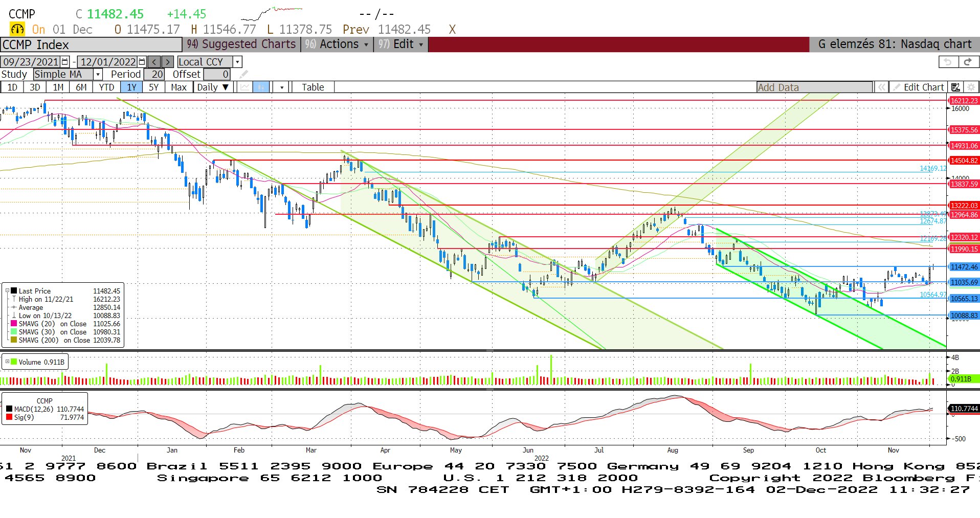Image resolution: width=980 pixels, height=518 pixels.
Task: Click the intraday sparkline mini chart
Action: (272, 13)
